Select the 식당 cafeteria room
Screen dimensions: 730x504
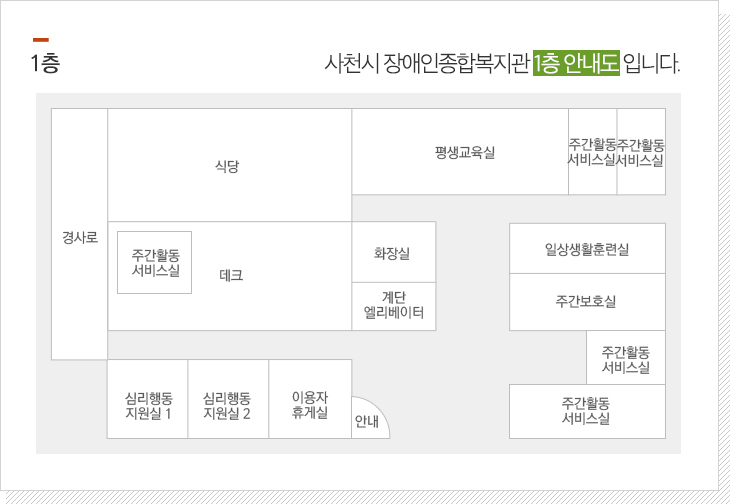click(x=230, y=165)
